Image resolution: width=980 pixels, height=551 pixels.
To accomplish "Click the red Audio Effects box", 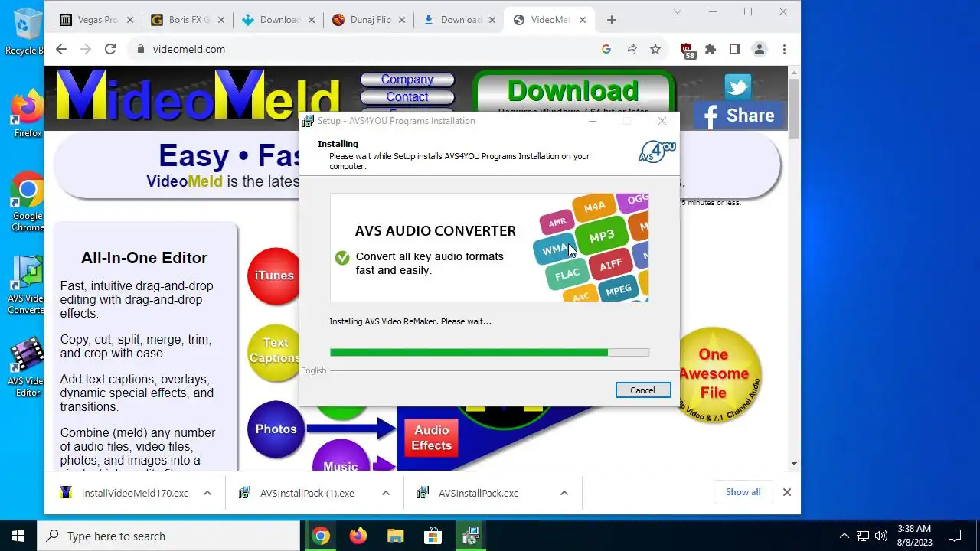I will 431,438.
